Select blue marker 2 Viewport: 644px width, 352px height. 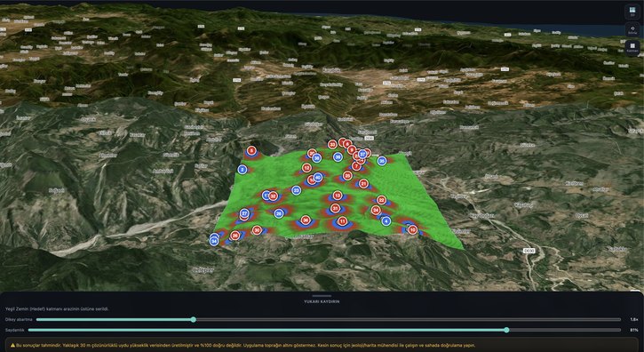pyautogui.click(x=242, y=170)
